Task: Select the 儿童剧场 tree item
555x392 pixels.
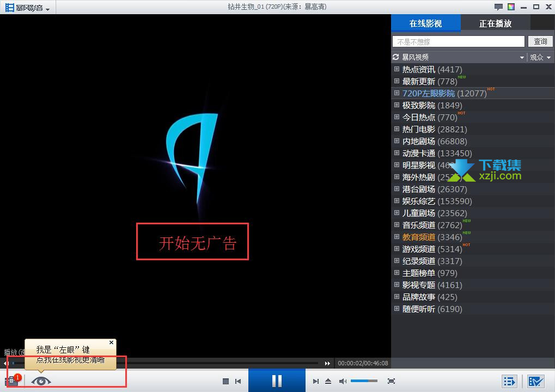Action: (435, 213)
